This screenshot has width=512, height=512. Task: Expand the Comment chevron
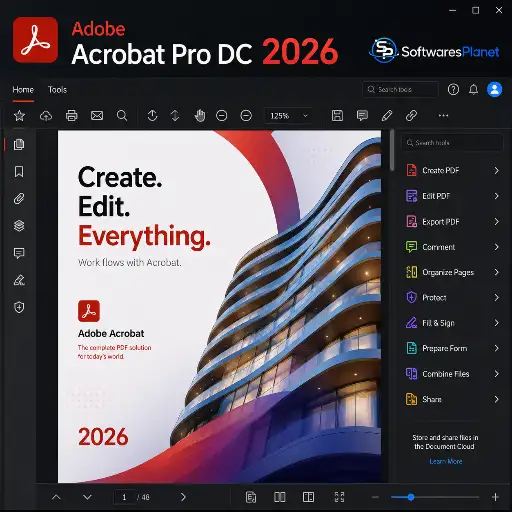tap(496, 247)
